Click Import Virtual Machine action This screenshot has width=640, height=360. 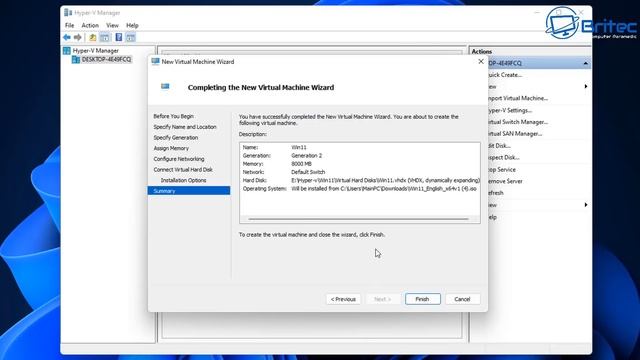517,98
